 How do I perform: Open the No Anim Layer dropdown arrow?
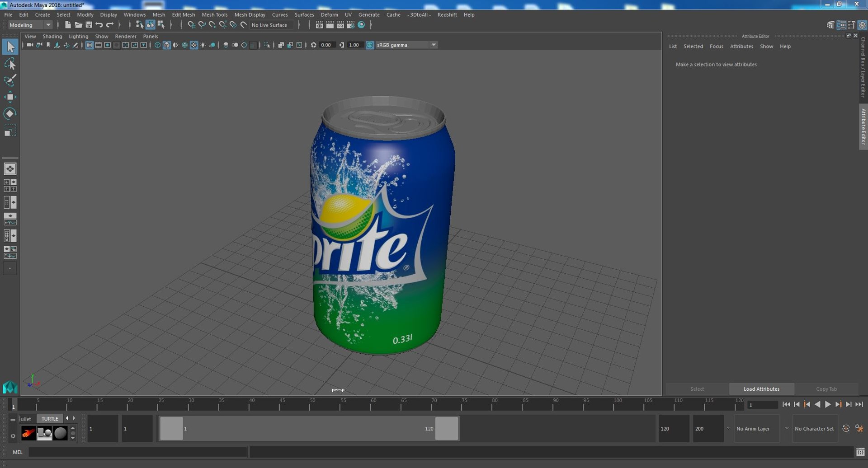click(x=728, y=428)
